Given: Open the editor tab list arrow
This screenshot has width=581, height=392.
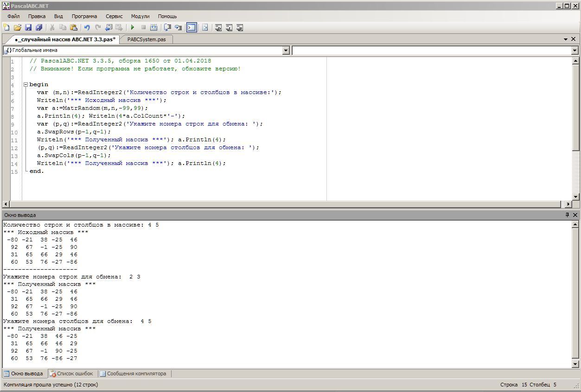Looking at the screenshot, I should [566, 39].
